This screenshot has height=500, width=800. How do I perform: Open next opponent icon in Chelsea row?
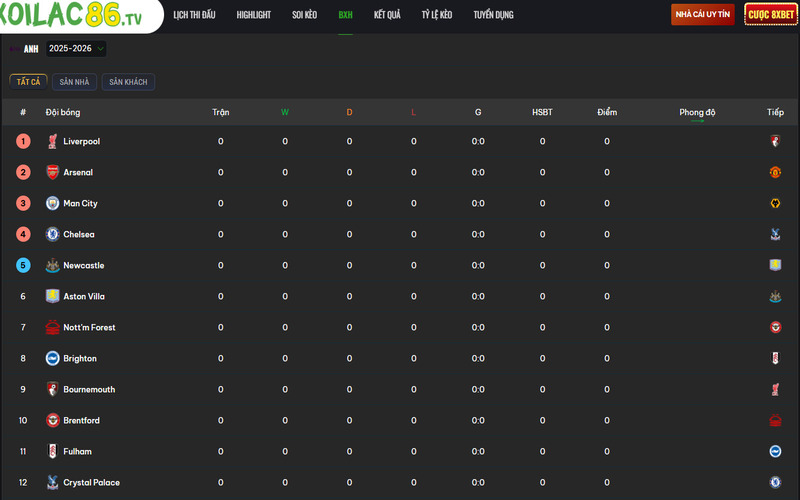[x=775, y=234]
